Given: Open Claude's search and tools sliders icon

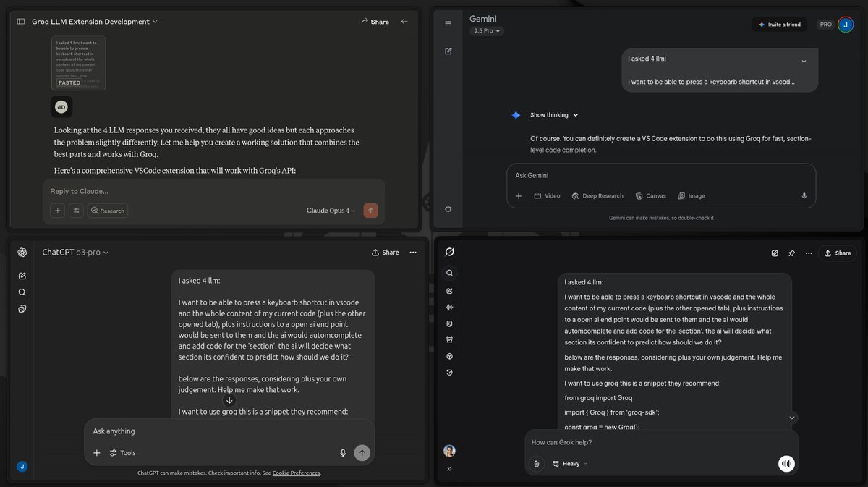Looking at the screenshot, I should [x=76, y=211].
